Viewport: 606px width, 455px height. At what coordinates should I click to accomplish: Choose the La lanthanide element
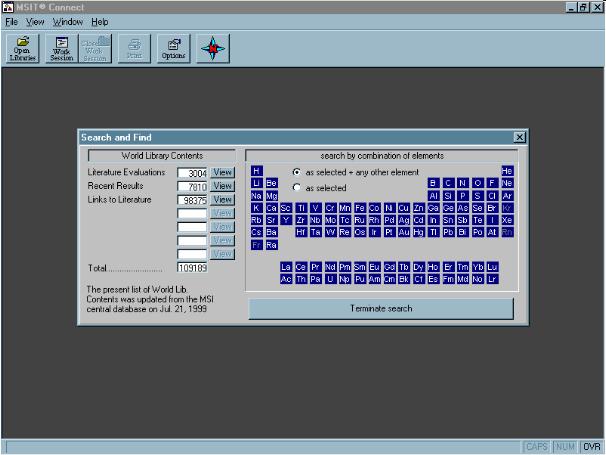[286, 267]
